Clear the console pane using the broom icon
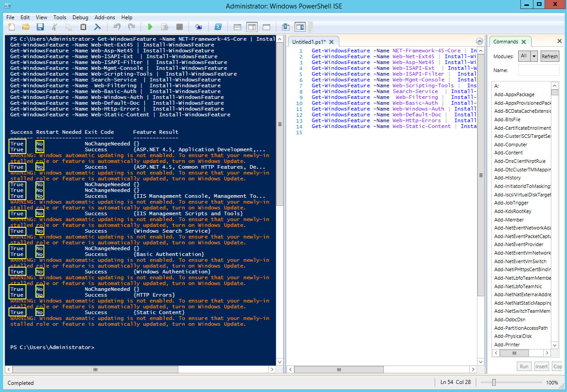The image size is (567, 392). (x=97, y=27)
